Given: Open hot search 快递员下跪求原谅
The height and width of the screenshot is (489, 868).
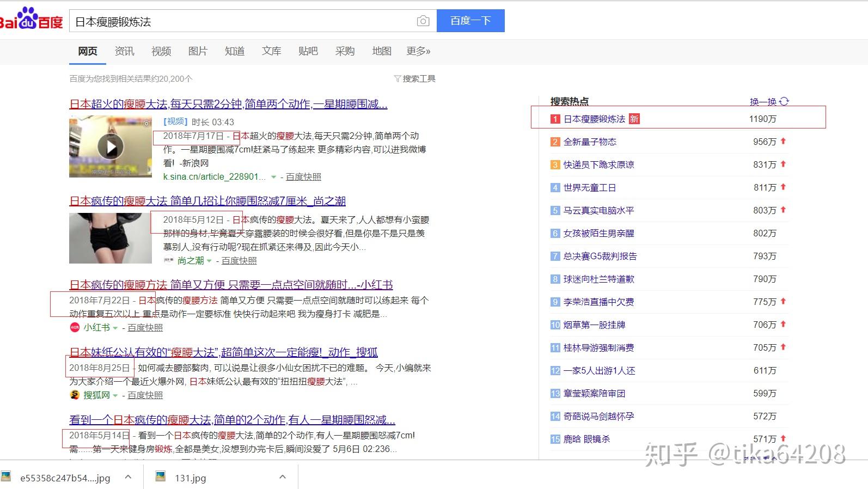Looking at the screenshot, I should coord(598,164).
